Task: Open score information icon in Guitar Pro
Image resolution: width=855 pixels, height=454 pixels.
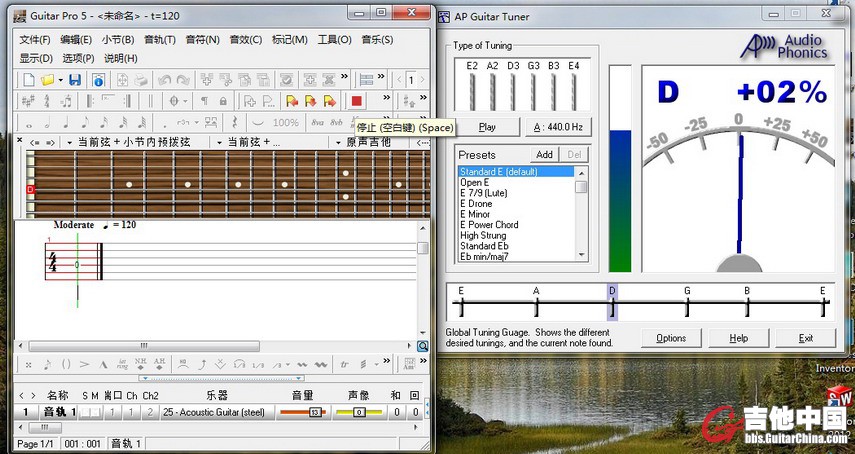Action: pos(98,80)
